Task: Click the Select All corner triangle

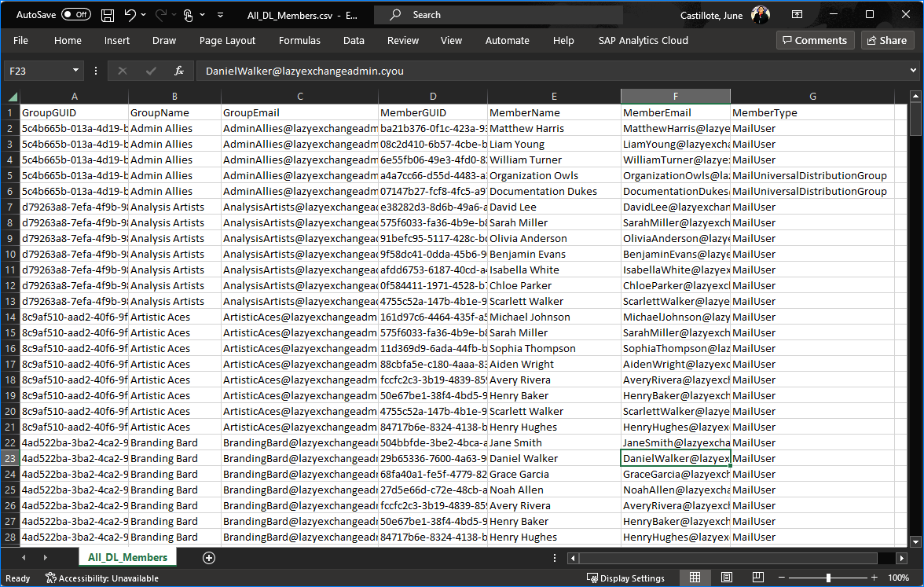Action: (x=13, y=97)
